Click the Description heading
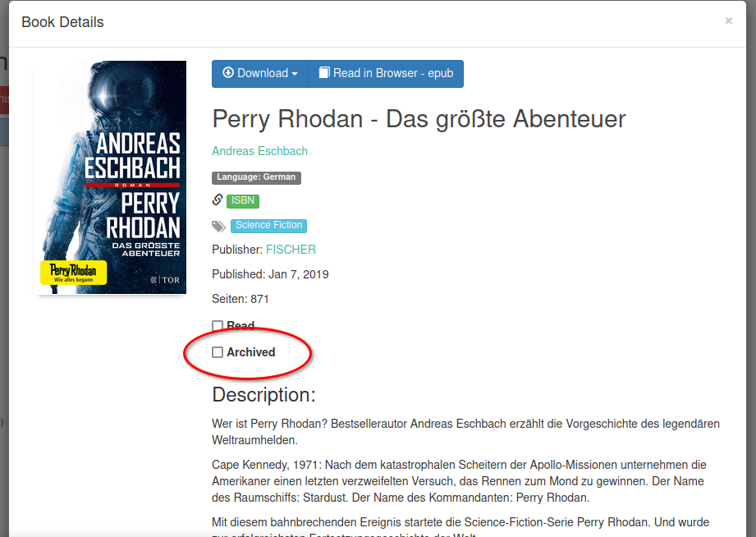The image size is (756, 537). pyautogui.click(x=263, y=395)
